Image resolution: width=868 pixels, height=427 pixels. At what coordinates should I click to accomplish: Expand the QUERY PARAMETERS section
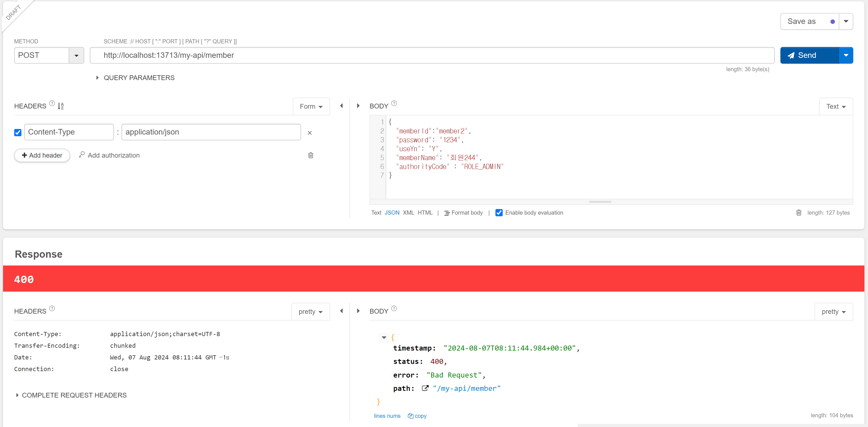97,78
